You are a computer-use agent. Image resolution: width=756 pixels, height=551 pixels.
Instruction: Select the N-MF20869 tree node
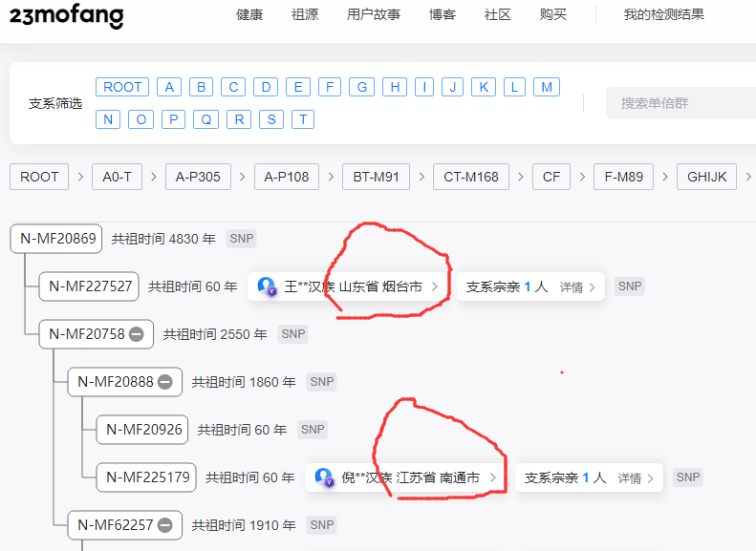pos(56,239)
